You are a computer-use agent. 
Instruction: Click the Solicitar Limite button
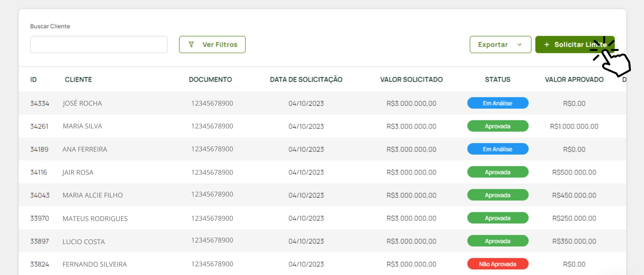tap(570, 45)
